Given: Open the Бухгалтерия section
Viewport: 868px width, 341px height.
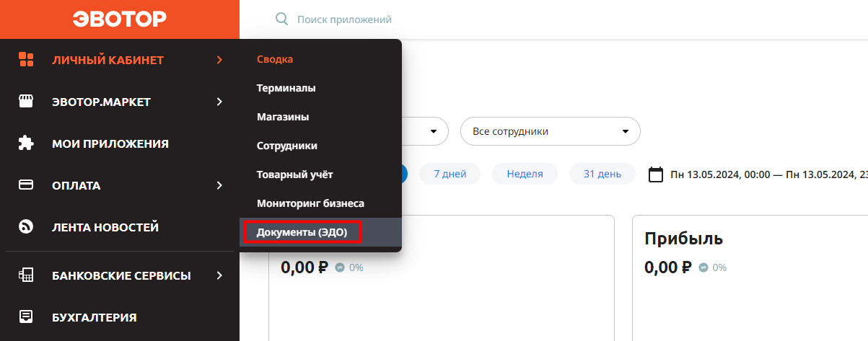Looking at the screenshot, I should click(120, 316).
